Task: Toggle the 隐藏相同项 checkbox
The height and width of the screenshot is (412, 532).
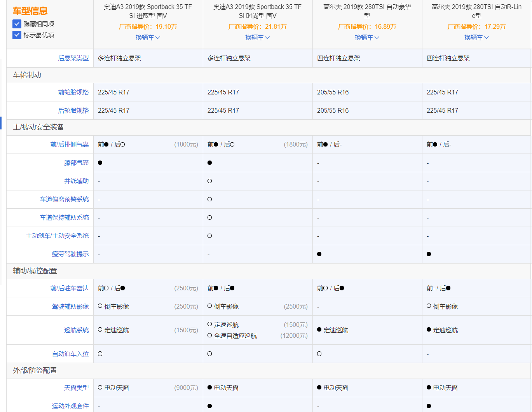Action: tap(17, 24)
